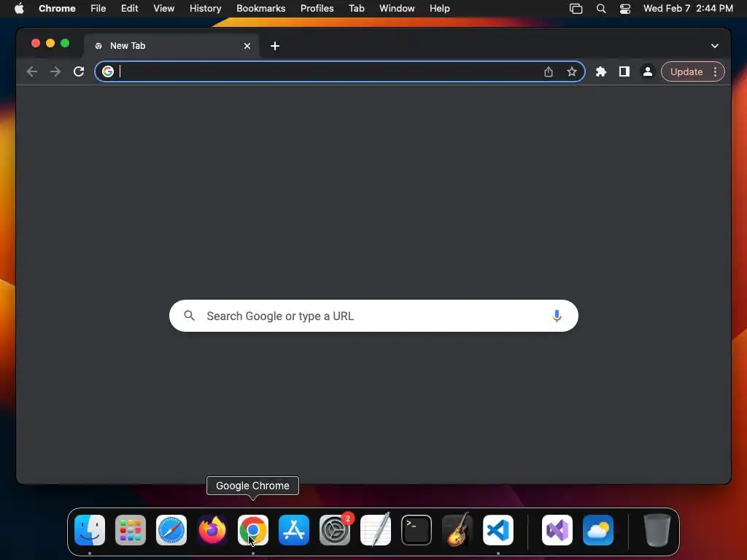Open the Tab menu
The width and height of the screenshot is (747, 560).
coord(356,8)
